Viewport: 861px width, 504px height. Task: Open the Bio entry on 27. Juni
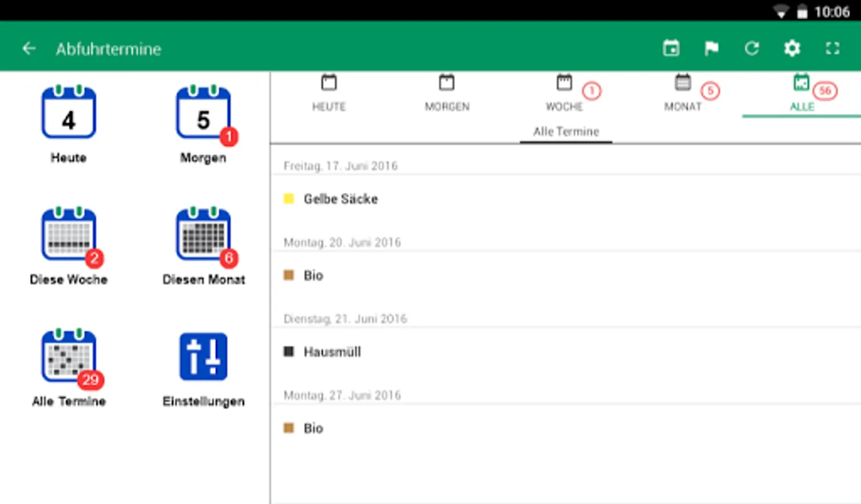point(566,428)
